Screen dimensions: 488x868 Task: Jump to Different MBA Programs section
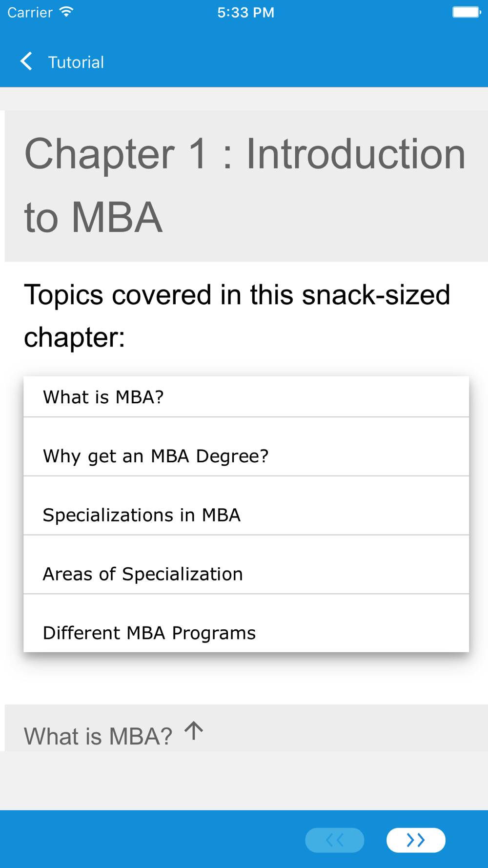tap(246, 623)
